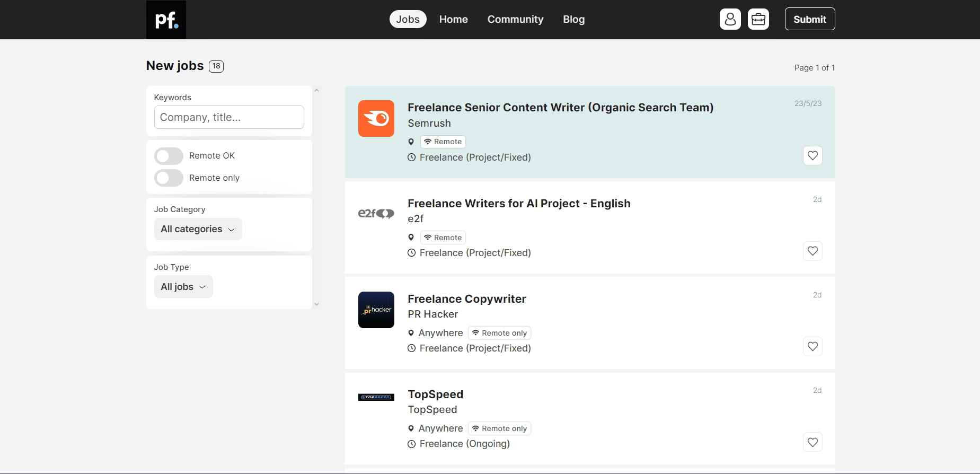Expand the All categories dropdown
This screenshot has height=474, width=980.
198,229
